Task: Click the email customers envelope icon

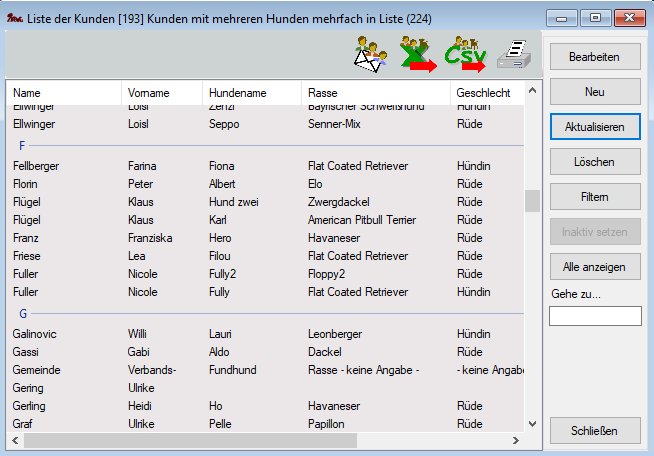Action: point(370,55)
